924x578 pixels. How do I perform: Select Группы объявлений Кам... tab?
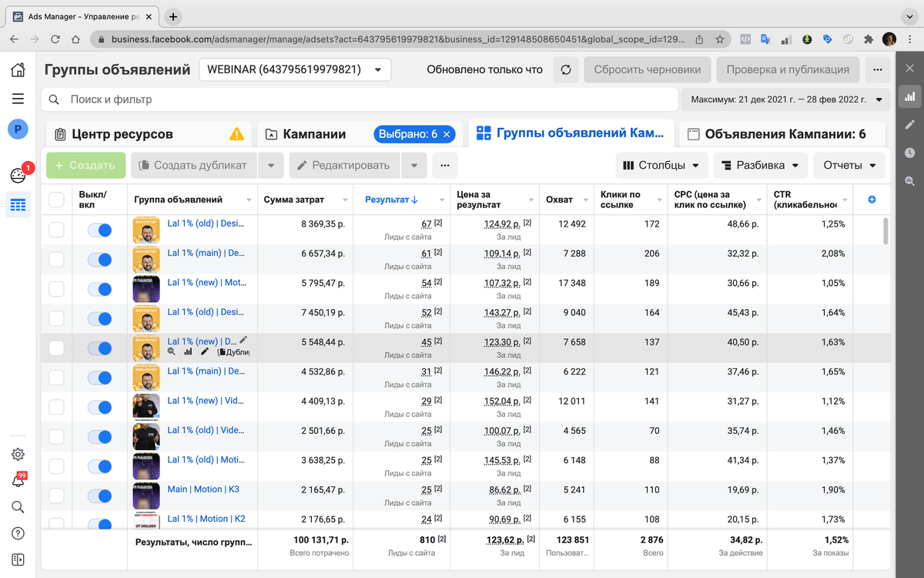coord(571,133)
